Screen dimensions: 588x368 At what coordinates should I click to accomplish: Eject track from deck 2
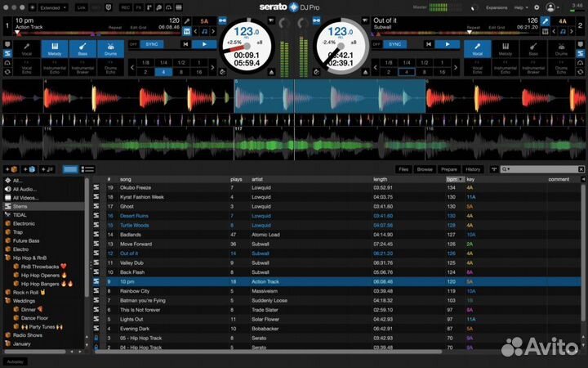tap(366, 72)
